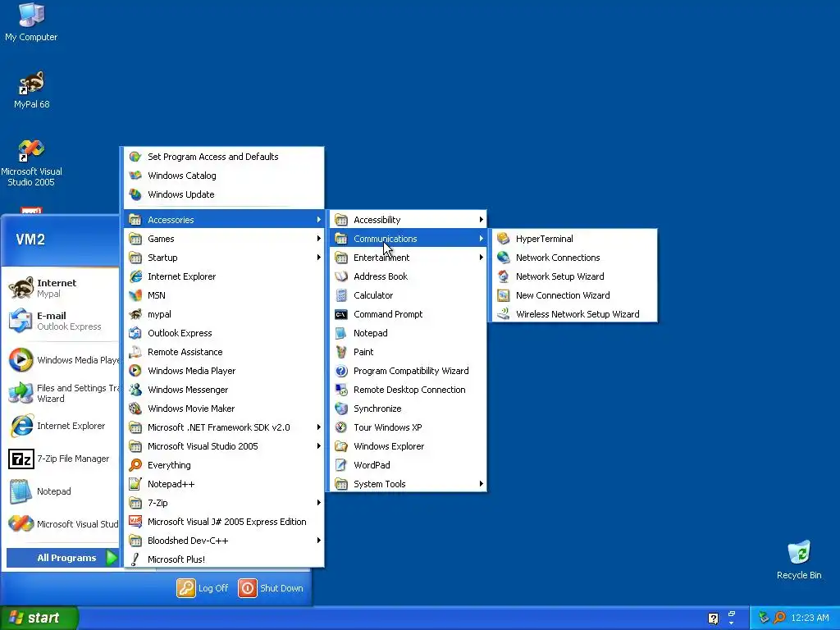
Task: Open MyPal 68 desktop shortcut
Action: (x=32, y=90)
